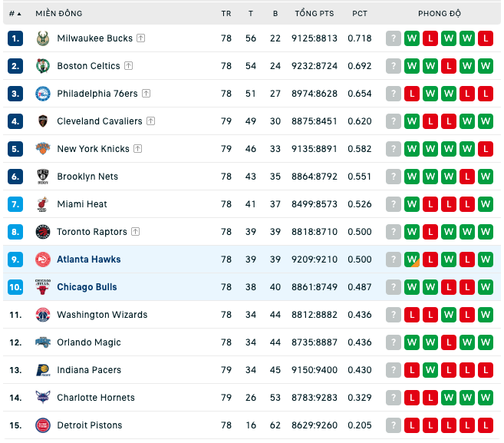Image resolution: width=504 pixels, height=443 pixels.
Task: Sort standings by PCT column header
Action: [360, 14]
